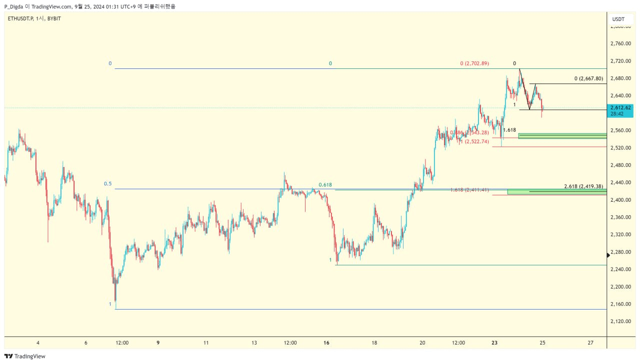Select the current price label 2,612.62
Screen dimensions: 640x364
point(621,107)
